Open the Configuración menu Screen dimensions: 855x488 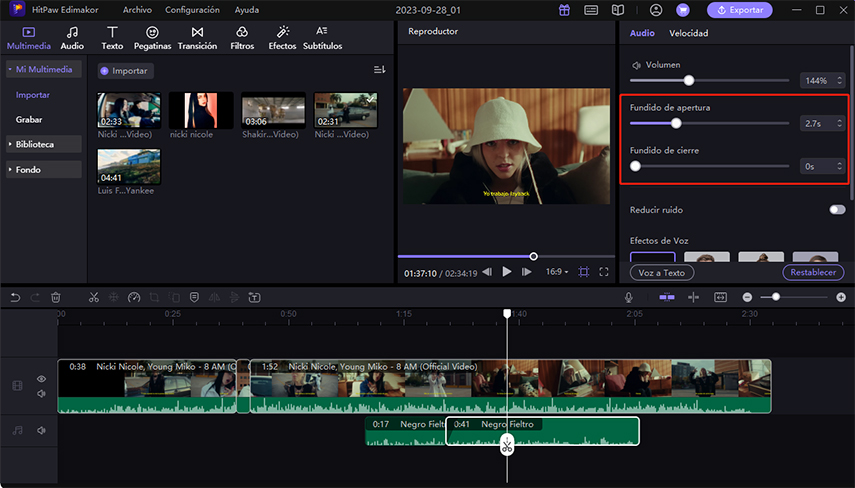pos(192,10)
